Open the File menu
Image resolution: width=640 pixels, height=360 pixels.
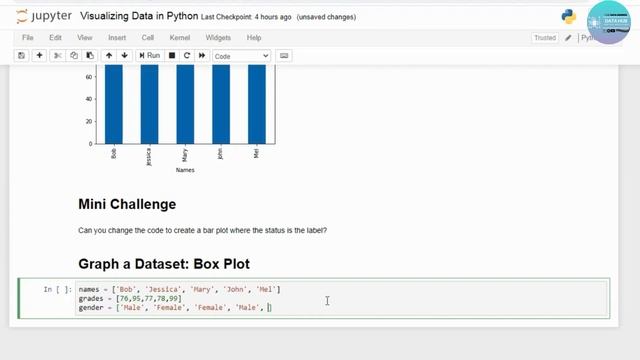pos(28,38)
